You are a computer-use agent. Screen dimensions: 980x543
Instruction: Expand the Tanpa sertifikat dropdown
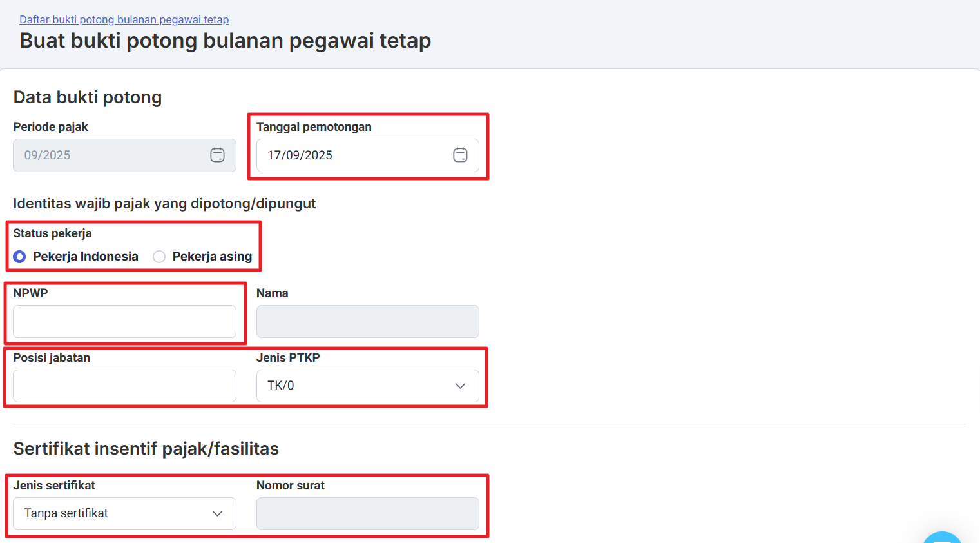(116, 513)
